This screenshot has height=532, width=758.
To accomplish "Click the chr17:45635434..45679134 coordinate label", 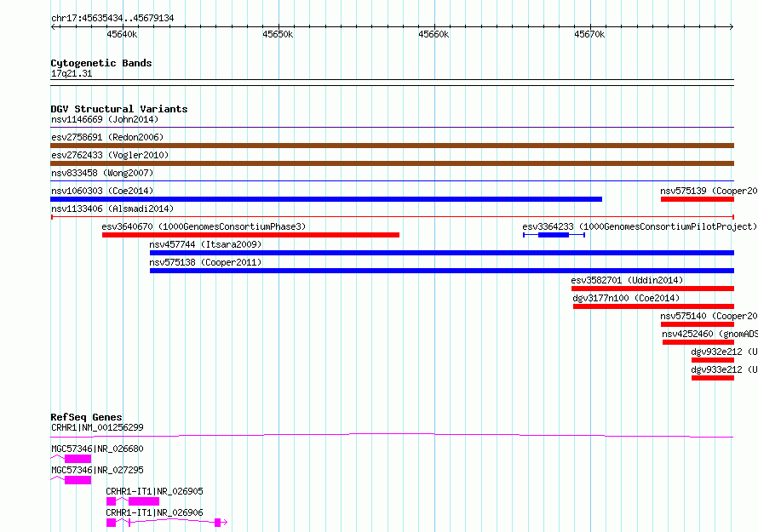I will pyautogui.click(x=112, y=19).
